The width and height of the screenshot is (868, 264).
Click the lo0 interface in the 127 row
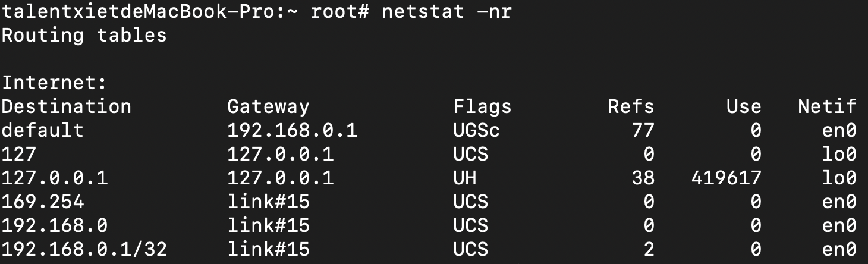coord(839,155)
